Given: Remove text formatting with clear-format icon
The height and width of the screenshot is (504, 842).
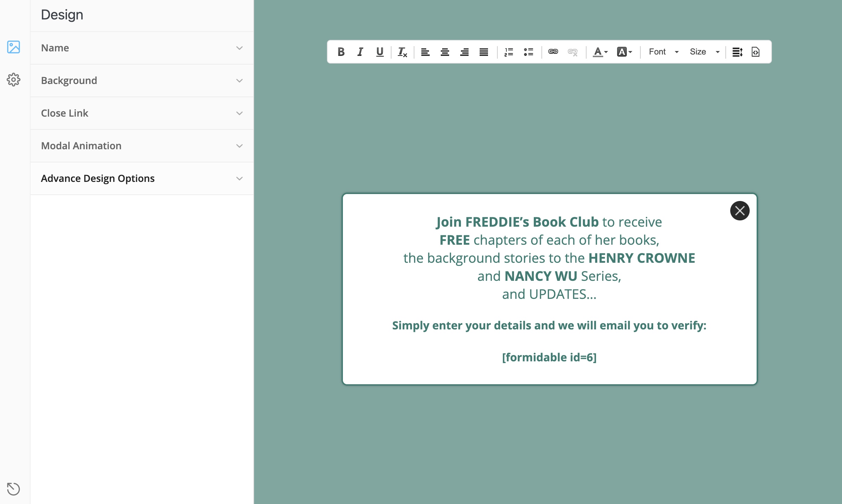Looking at the screenshot, I should (x=402, y=52).
